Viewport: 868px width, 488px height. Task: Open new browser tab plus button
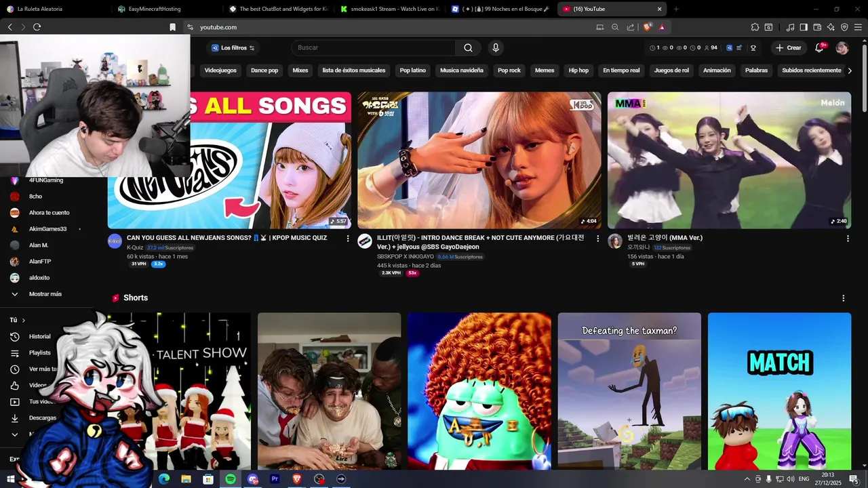click(676, 9)
